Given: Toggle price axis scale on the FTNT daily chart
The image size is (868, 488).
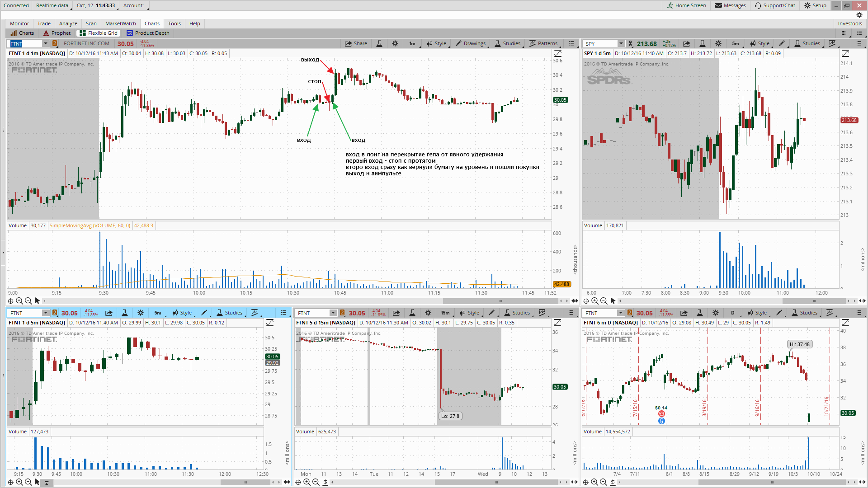Looking at the screenshot, I should tap(845, 323).
